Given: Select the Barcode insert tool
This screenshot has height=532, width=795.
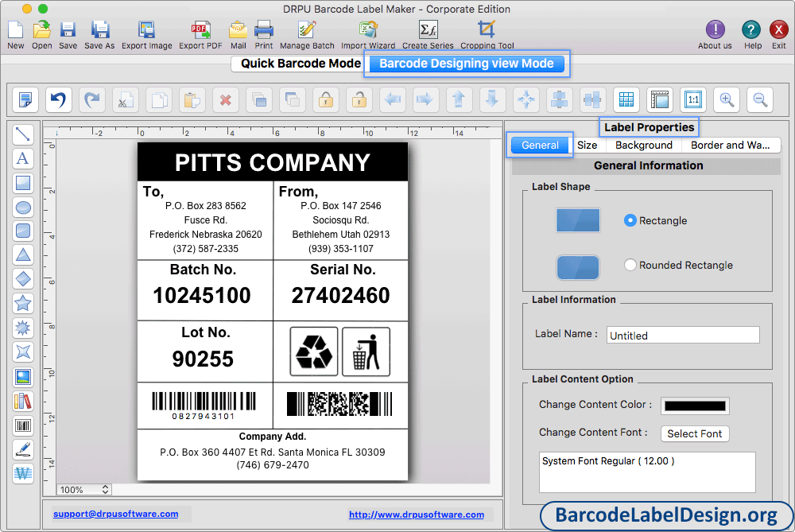Looking at the screenshot, I should pos(23,425).
